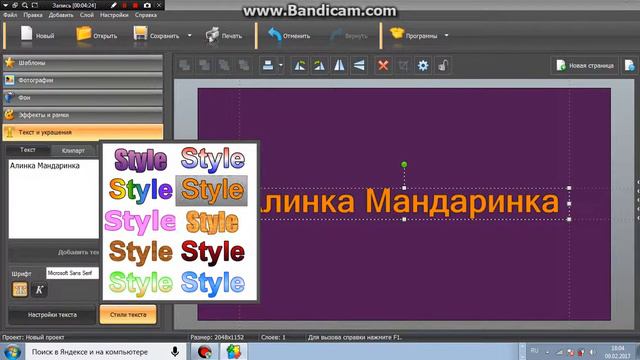Redo action with Вернуть

(349, 36)
